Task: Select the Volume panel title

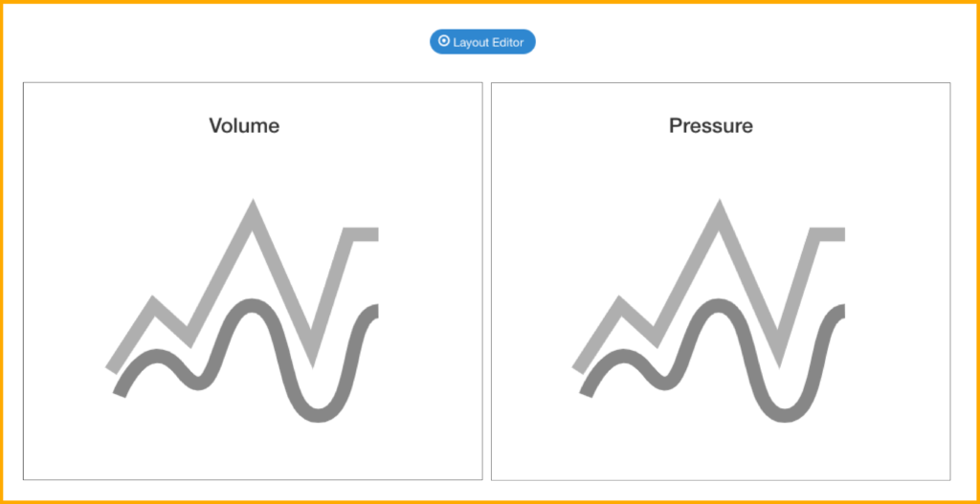Action: (x=244, y=125)
